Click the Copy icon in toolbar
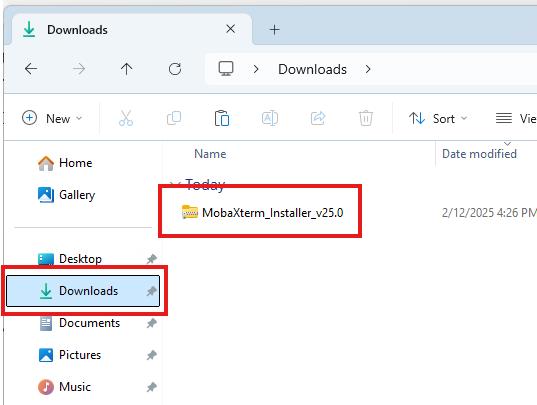Viewport: 537px width, 405px height. 174,118
